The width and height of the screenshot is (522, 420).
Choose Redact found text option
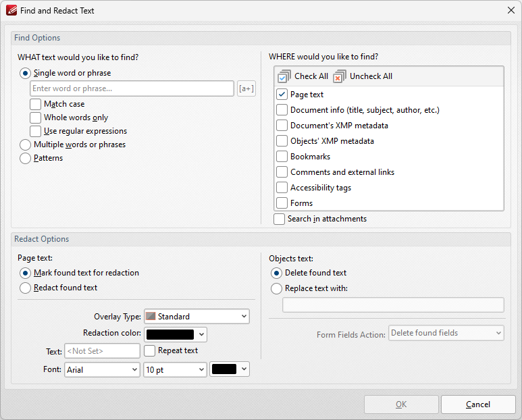click(x=25, y=288)
